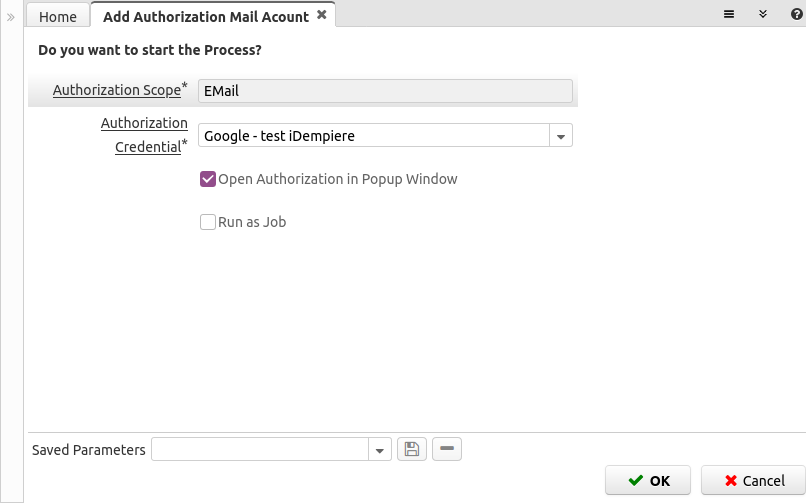Screen dimensions: 806x503
Task: Close the Add Authorization Mail Acount tab
Action: (x=321, y=15)
